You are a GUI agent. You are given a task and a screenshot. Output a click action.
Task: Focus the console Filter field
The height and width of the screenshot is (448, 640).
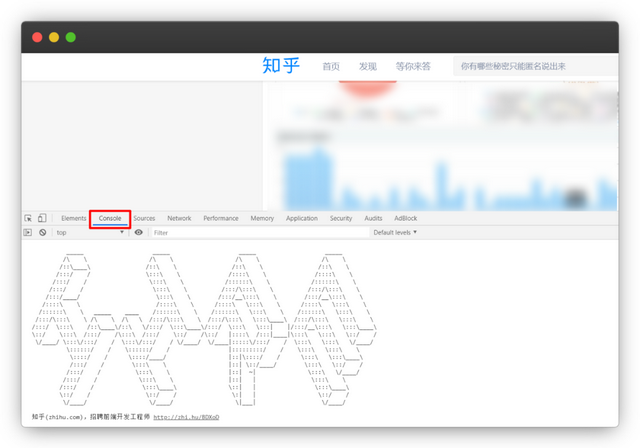260,233
